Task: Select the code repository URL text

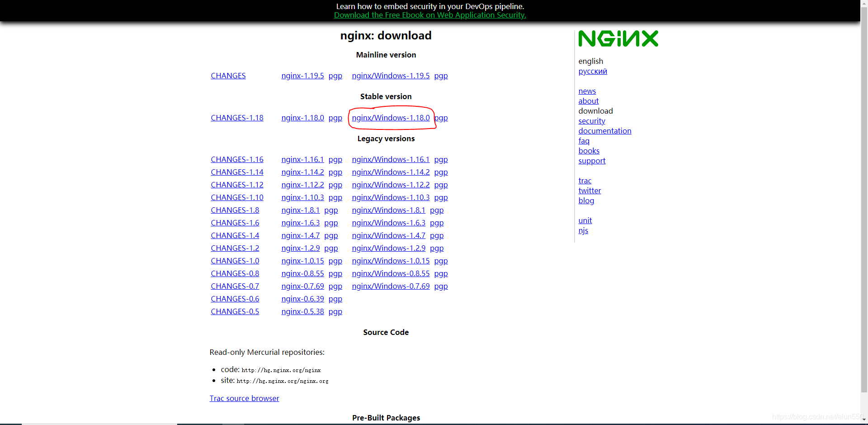Action: pyautogui.click(x=281, y=370)
